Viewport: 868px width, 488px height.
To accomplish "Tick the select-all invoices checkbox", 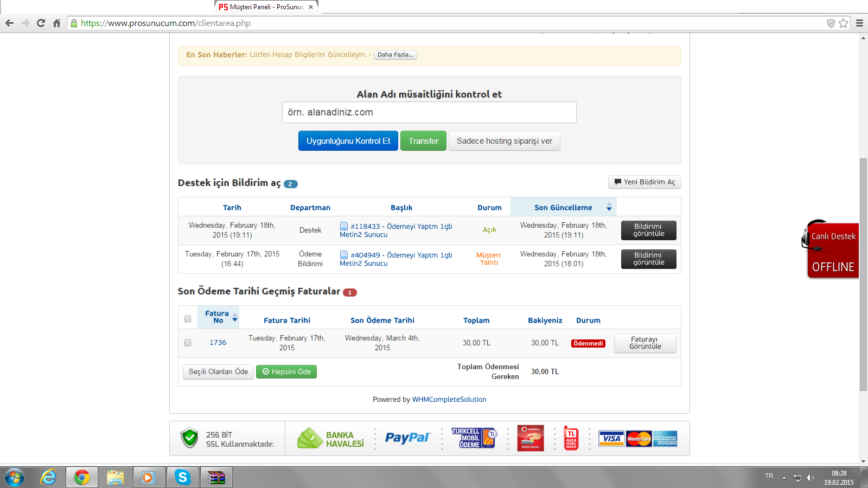I will point(188,319).
